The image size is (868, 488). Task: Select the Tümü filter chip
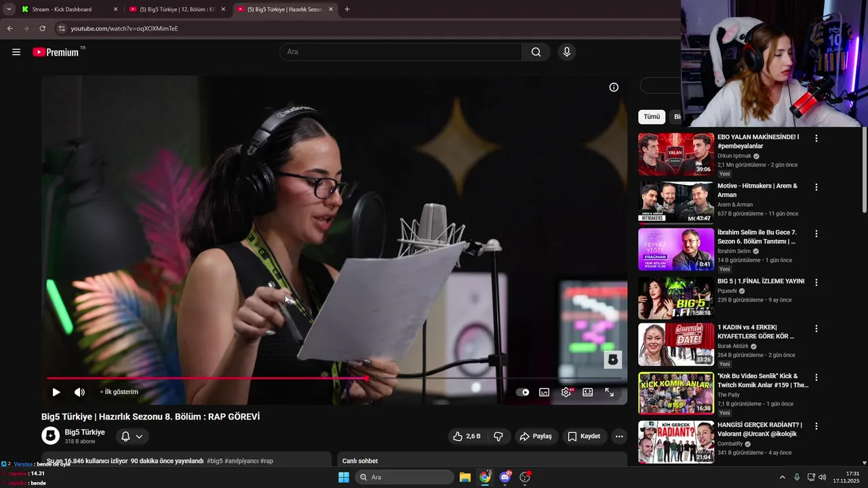[652, 117]
